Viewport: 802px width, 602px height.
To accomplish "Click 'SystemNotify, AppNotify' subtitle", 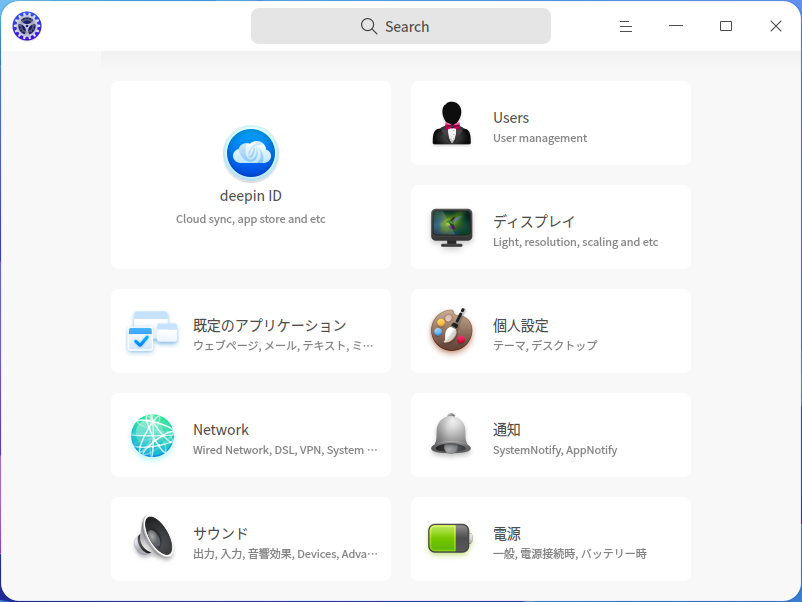I will 555,450.
